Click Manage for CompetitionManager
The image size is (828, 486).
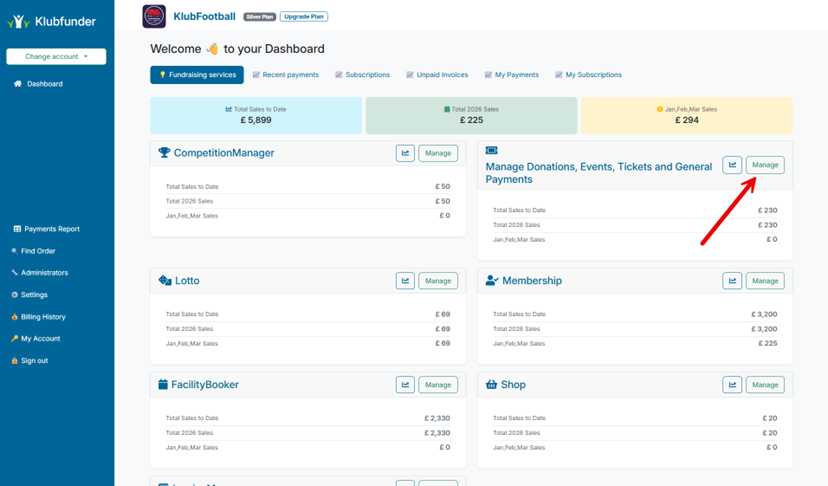tap(438, 153)
